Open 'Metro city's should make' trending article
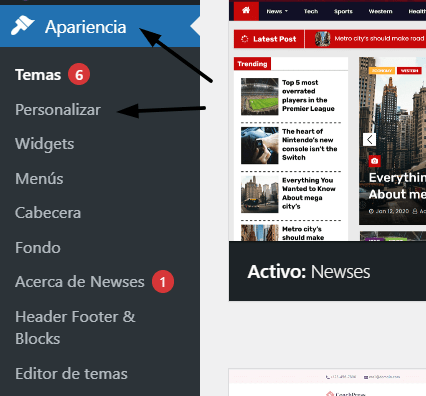Viewport: 426px width, 396px height. (303, 233)
